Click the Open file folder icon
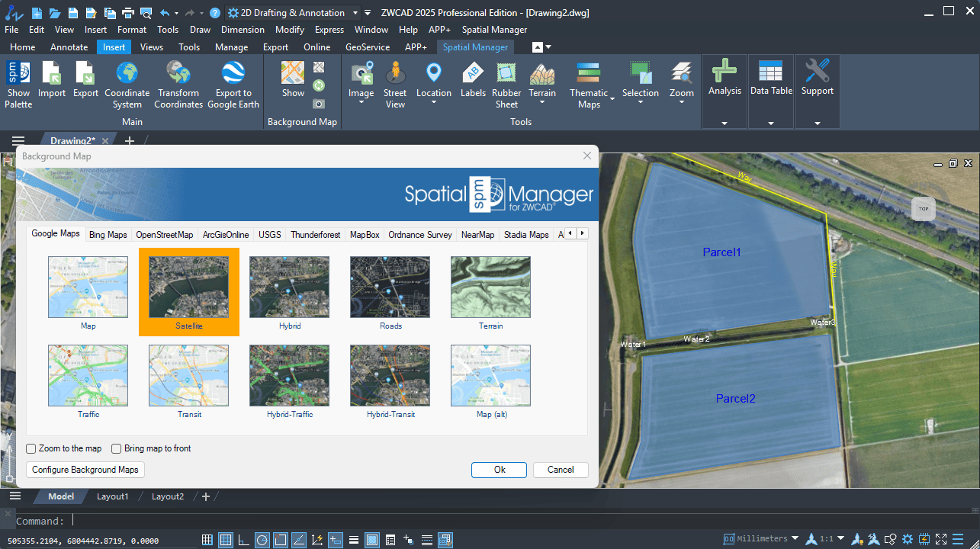 point(54,13)
